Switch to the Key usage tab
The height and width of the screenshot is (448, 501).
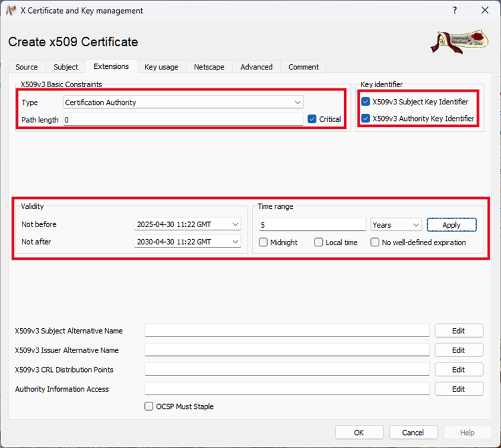point(161,67)
